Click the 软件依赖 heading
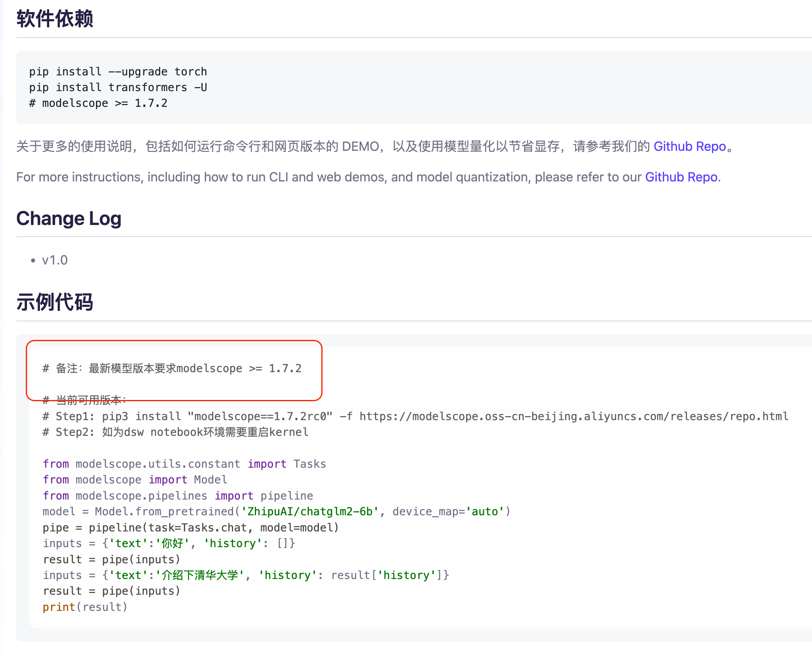The image size is (812, 654). 55,19
